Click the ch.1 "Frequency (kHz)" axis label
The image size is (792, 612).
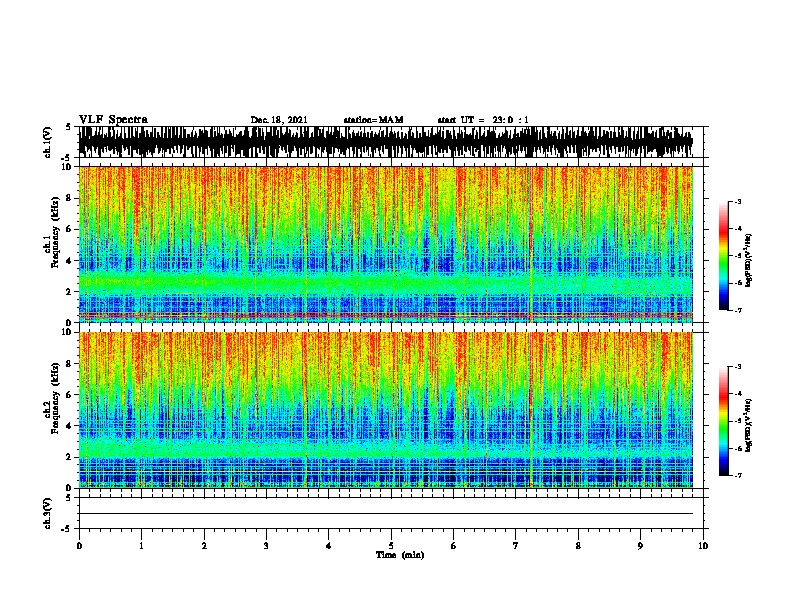(56, 232)
